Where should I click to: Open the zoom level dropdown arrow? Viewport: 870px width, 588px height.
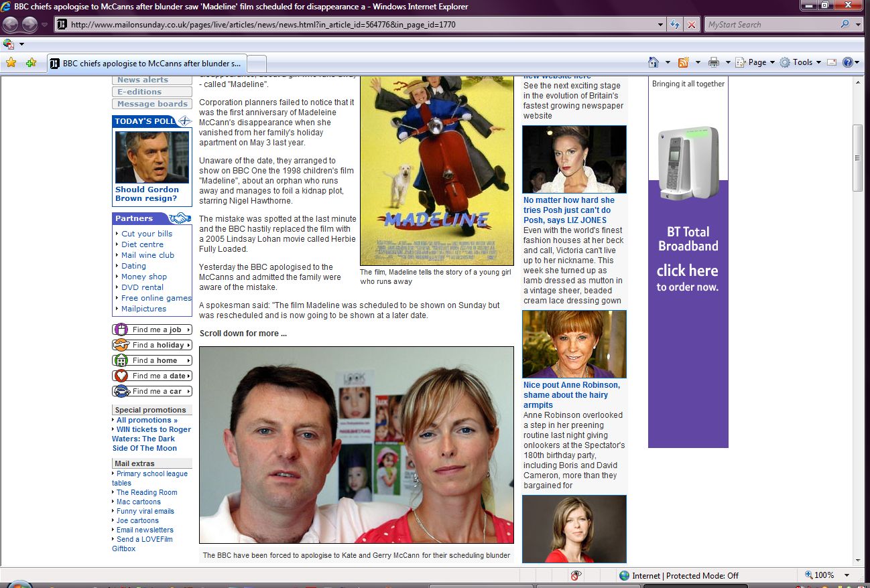[847, 575]
